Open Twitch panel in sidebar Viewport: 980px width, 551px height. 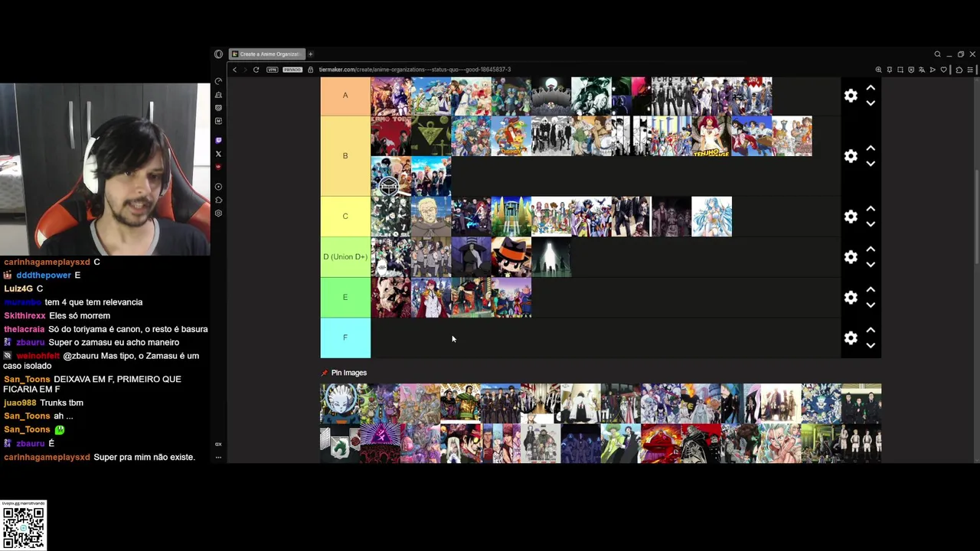218,140
